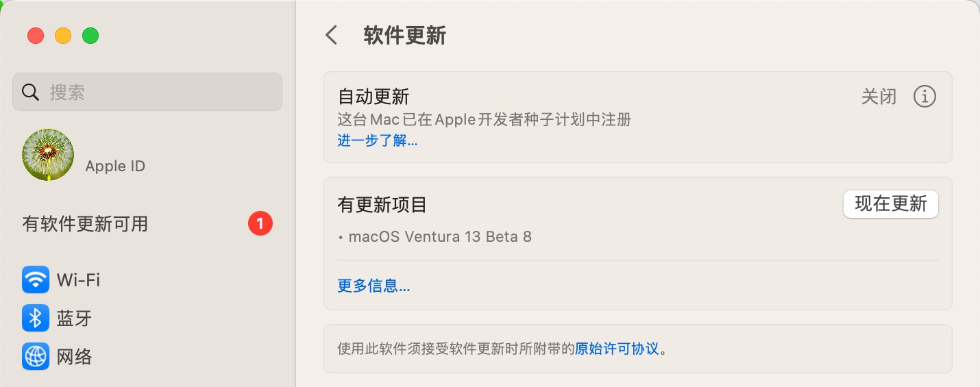
Task: Open the 进一步了解... link
Action: coord(378,141)
